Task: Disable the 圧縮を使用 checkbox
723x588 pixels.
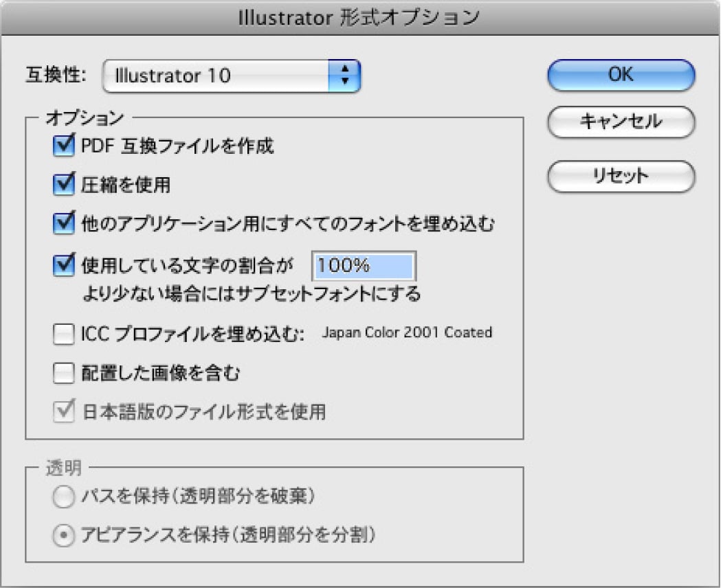Action: [x=64, y=184]
